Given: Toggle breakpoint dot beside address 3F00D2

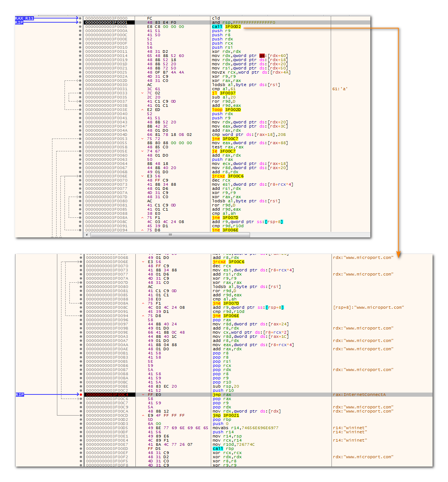Looking at the screenshot, I should click(81, 420).
